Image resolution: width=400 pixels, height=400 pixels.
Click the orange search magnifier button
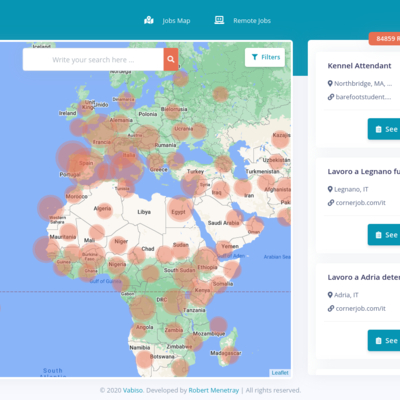pos(171,59)
